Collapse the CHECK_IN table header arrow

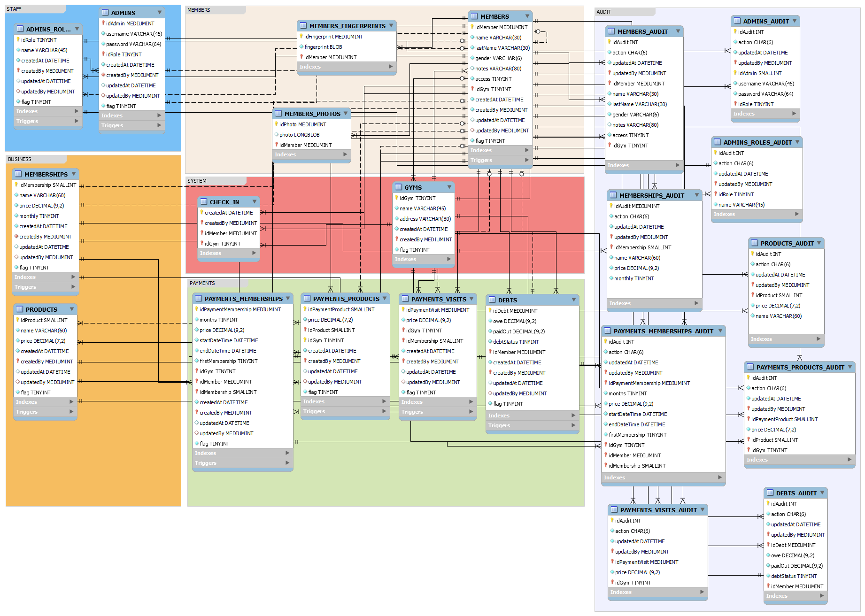pos(255,201)
